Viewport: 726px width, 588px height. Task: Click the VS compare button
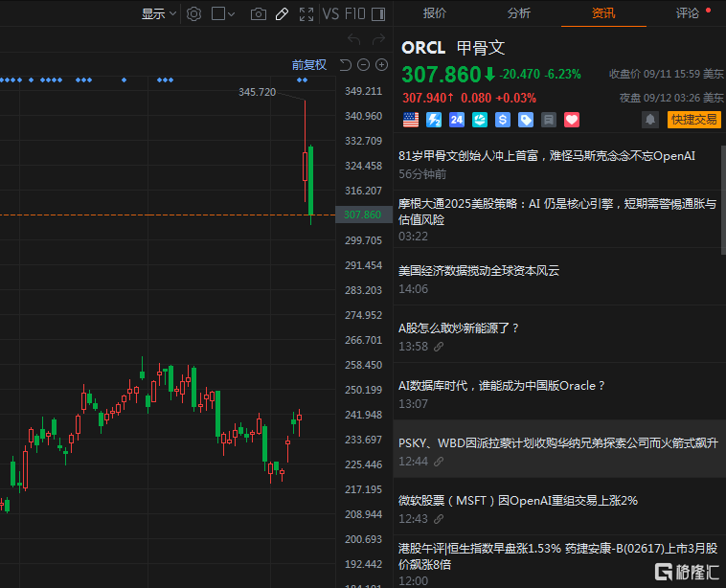330,14
